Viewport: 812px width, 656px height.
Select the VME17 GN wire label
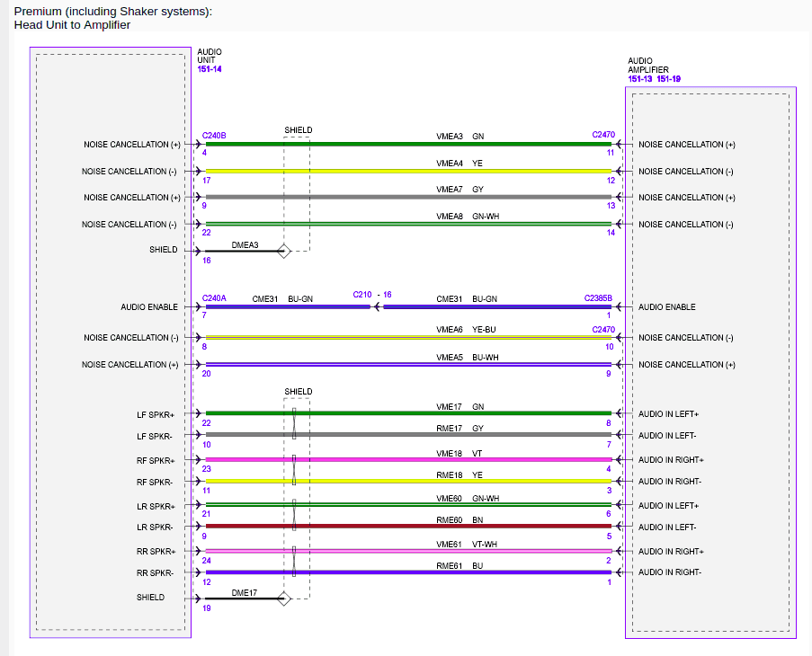460,407
